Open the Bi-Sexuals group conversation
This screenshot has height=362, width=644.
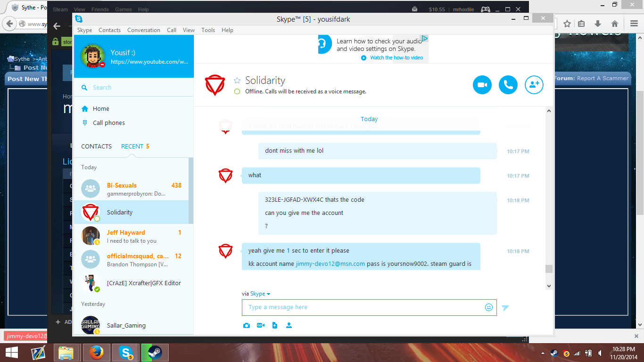pyautogui.click(x=132, y=189)
